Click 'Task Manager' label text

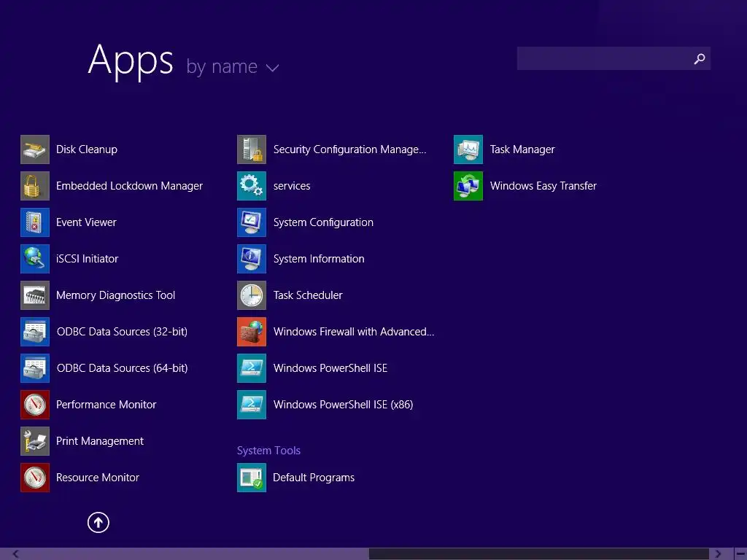[x=522, y=149]
